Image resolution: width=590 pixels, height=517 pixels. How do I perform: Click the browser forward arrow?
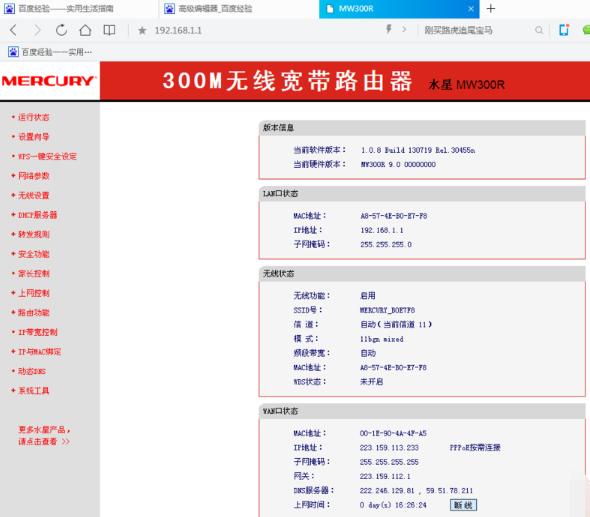37,30
